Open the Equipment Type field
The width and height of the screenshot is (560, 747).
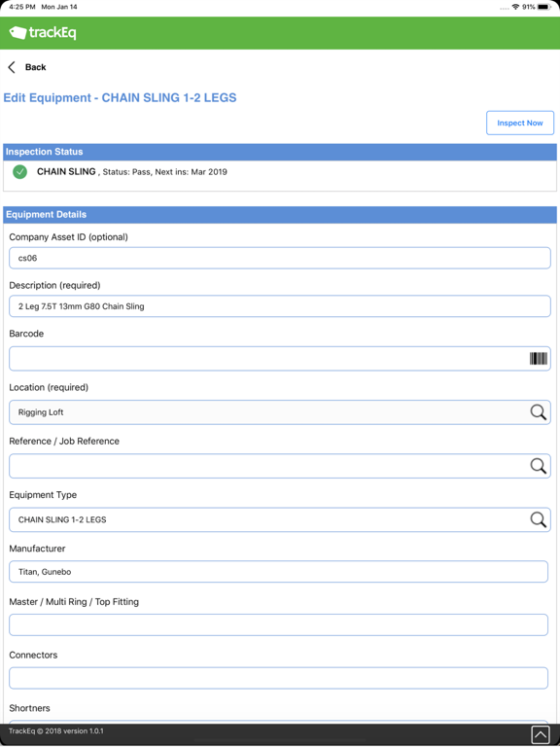click(280, 519)
